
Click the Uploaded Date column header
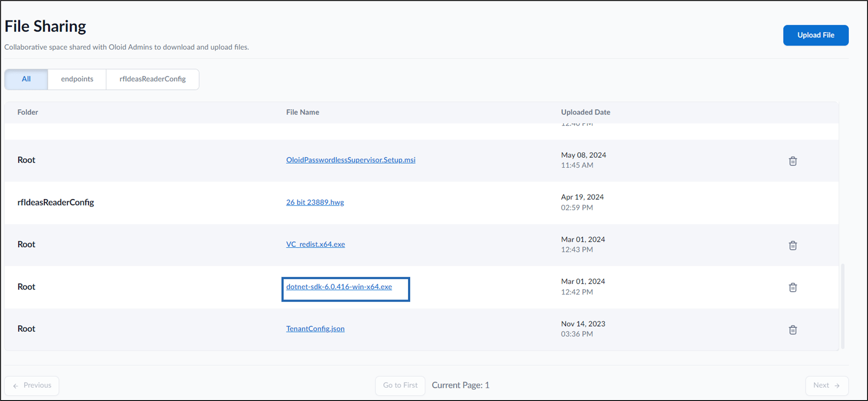(x=586, y=112)
